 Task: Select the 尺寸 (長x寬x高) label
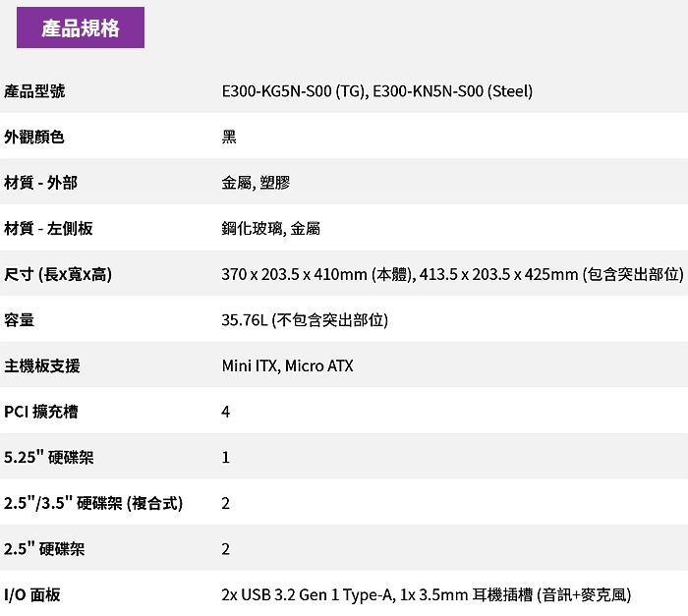[58, 274]
